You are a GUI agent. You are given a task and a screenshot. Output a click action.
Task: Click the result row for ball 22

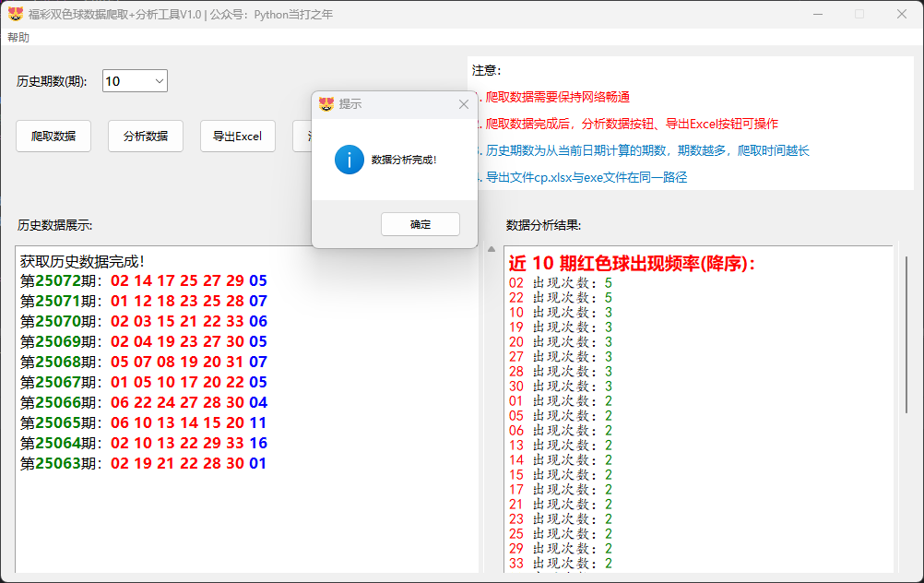[x=561, y=298]
